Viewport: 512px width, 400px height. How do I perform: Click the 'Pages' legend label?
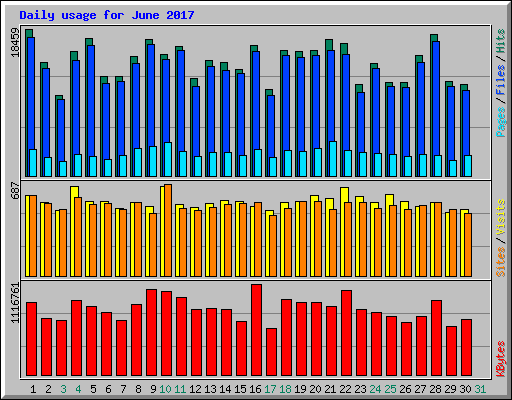point(501,122)
